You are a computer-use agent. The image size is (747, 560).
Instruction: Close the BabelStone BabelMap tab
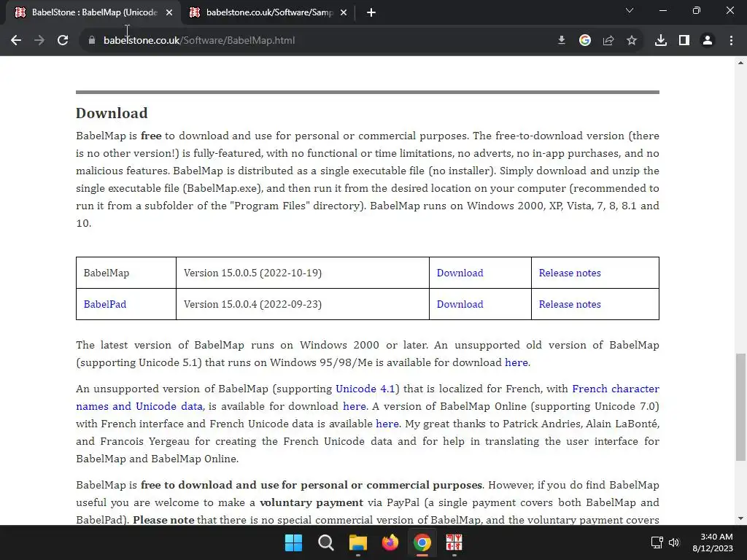coord(169,12)
